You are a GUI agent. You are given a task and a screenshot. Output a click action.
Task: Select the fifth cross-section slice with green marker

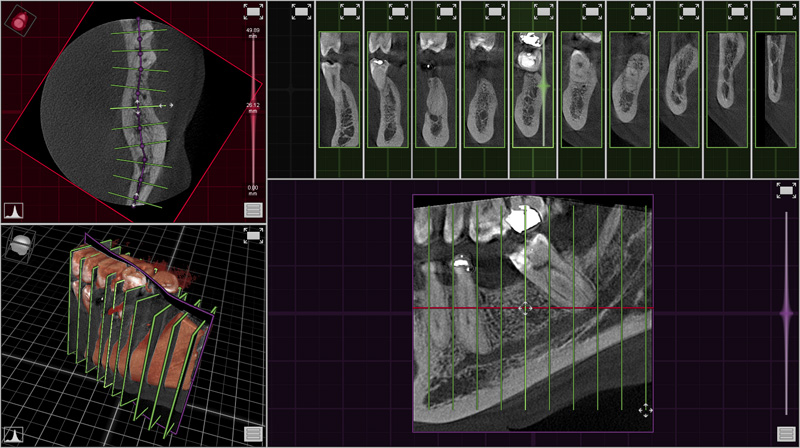click(x=532, y=90)
